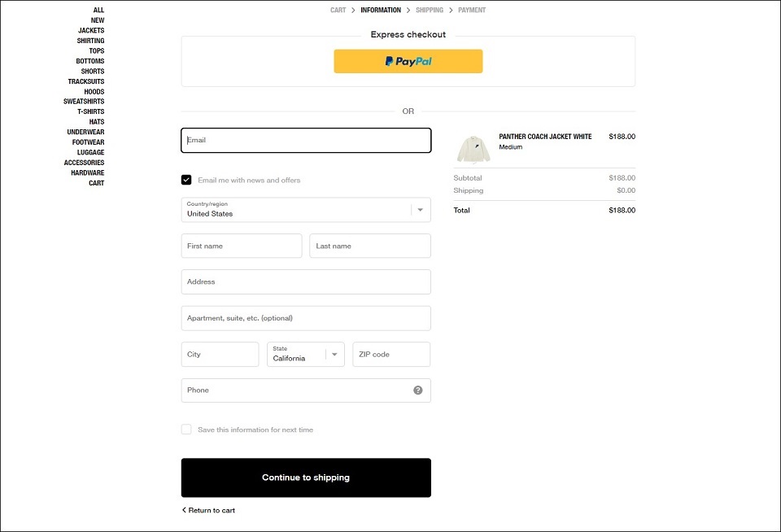
Task: Browse the BOTTOMS category
Action: [x=90, y=61]
